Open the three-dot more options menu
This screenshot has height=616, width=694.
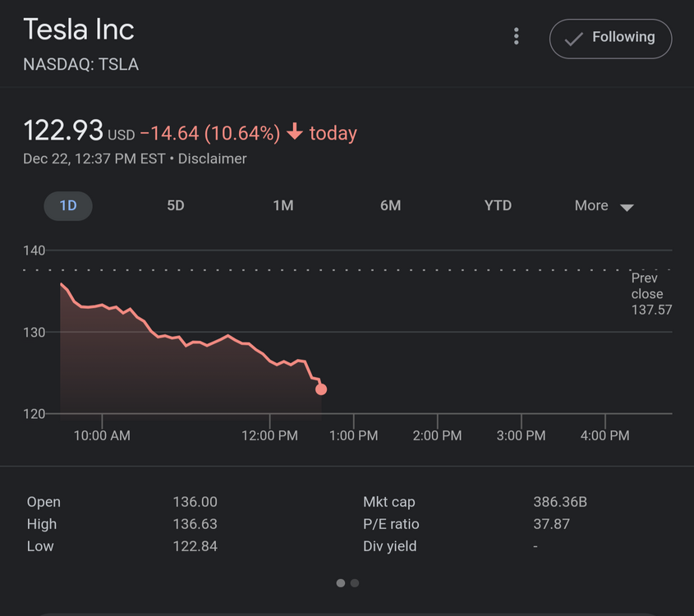point(516,37)
